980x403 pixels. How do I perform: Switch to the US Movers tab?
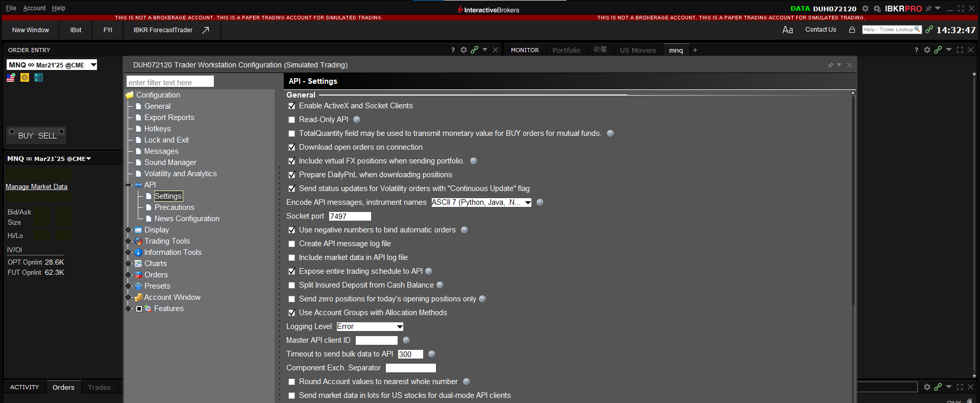click(638, 50)
